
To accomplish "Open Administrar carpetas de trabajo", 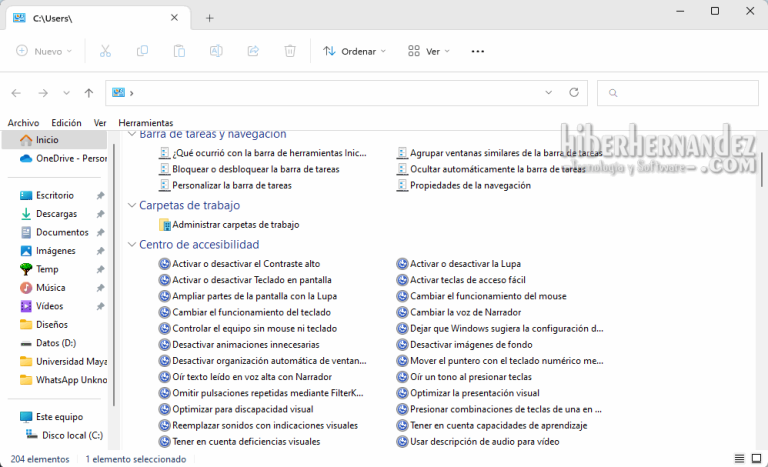I will point(235,225).
